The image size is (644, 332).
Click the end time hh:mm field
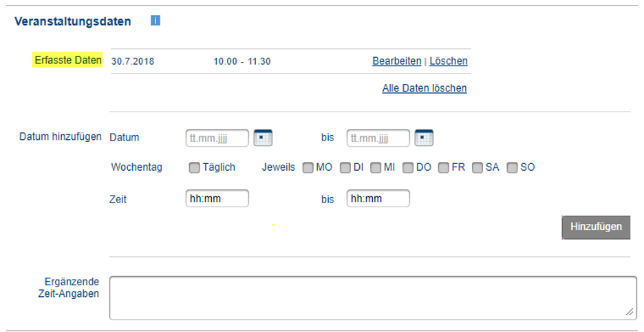pos(378,198)
